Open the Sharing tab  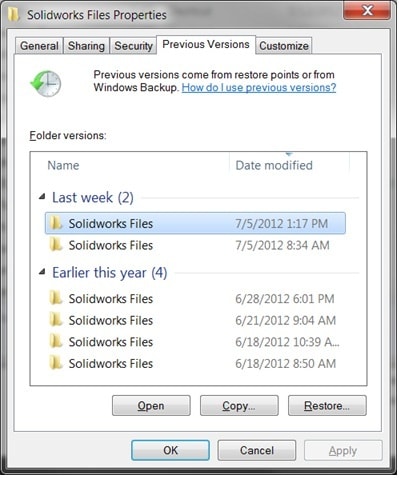[86, 46]
